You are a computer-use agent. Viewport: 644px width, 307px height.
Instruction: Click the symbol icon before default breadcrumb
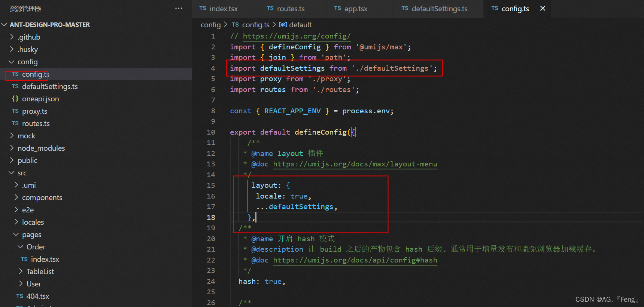click(283, 25)
